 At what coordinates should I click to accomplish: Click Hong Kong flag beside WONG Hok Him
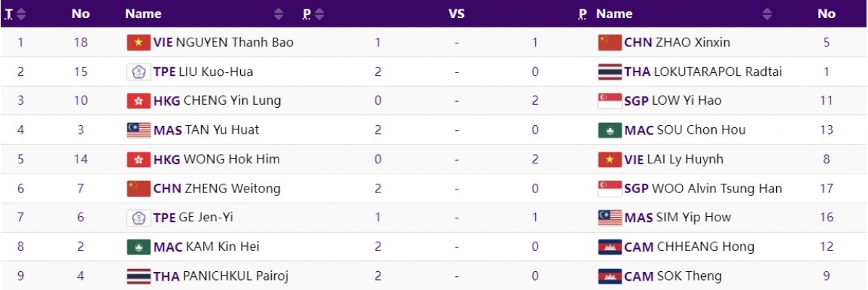pyautogui.click(x=138, y=159)
